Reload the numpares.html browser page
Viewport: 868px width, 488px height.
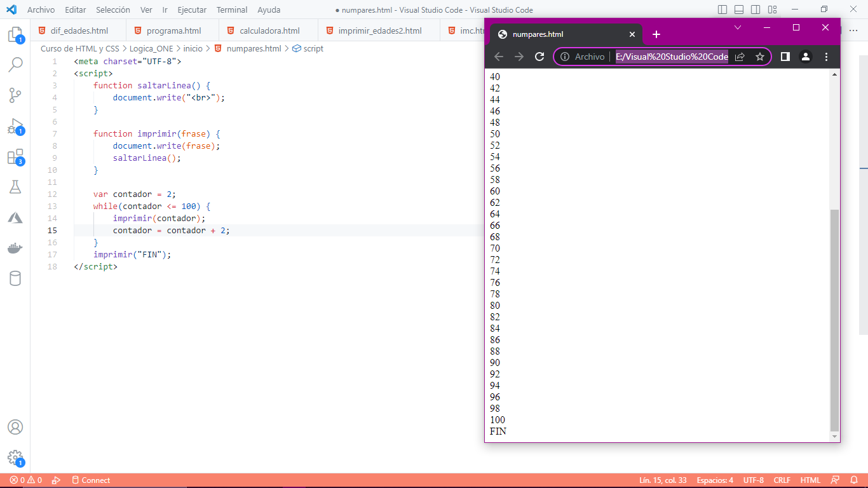click(x=539, y=57)
